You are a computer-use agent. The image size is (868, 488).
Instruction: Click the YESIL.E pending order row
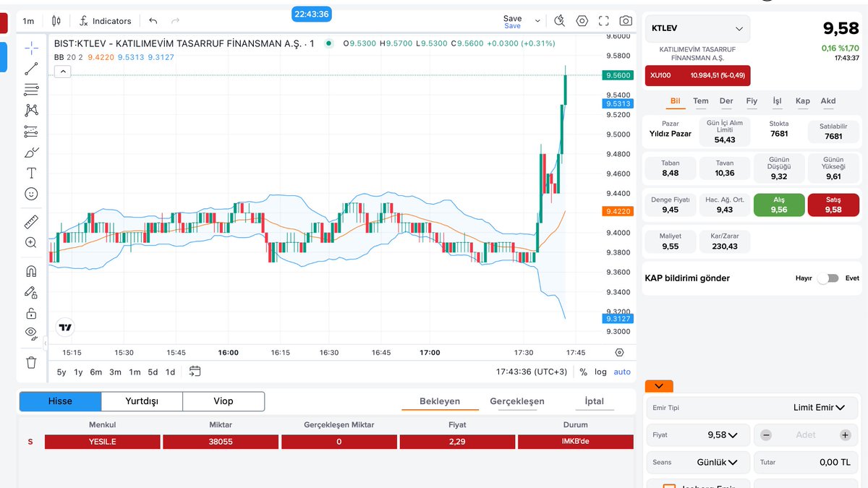point(339,442)
